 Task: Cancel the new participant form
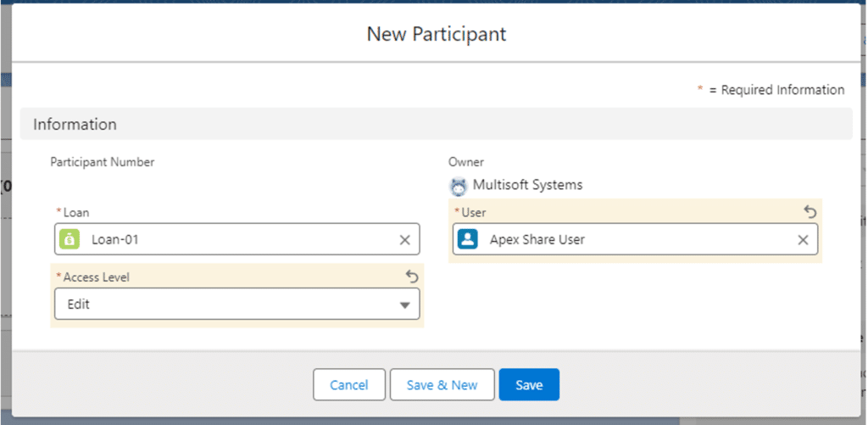[x=348, y=384]
